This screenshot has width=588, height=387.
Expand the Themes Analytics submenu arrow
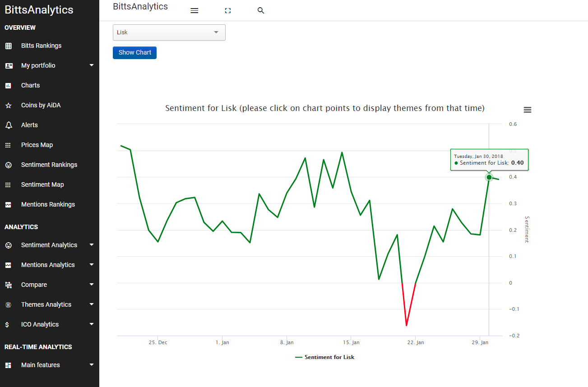click(92, 304)
